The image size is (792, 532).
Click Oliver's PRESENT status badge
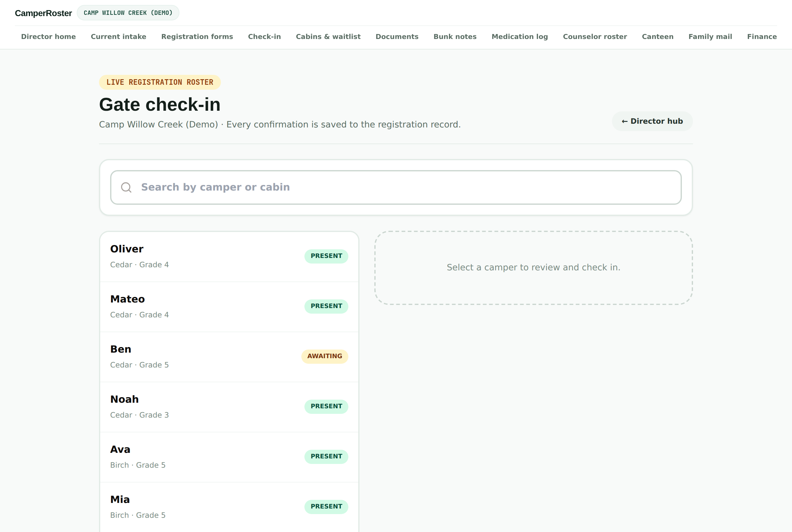[x=326, y=256]
